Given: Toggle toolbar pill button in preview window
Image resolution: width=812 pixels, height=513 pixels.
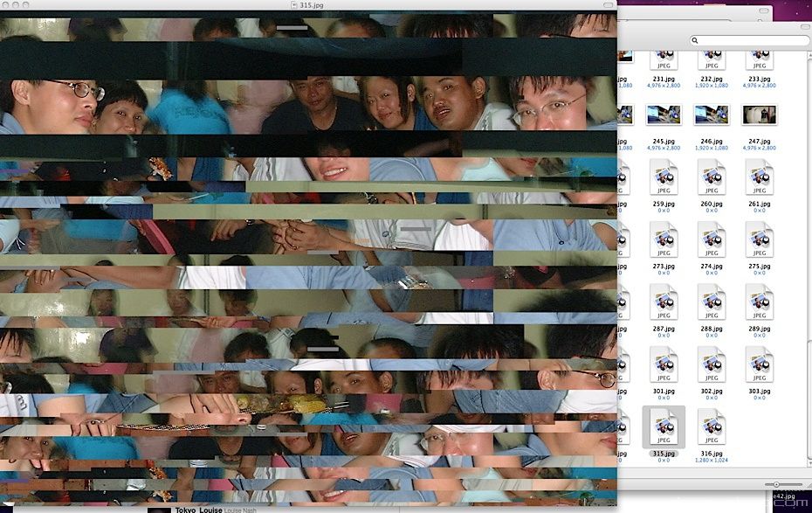Looking at the screenshot, I should tap(606, 5).
